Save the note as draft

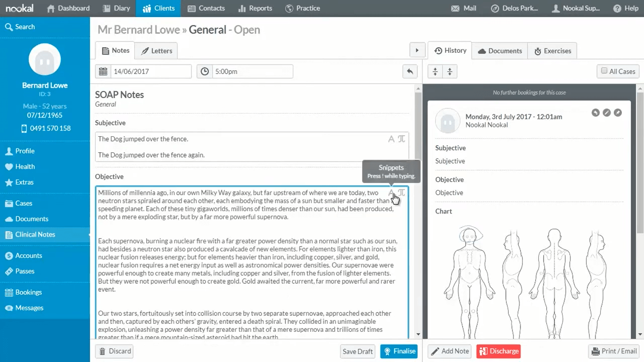pos(358,351)
